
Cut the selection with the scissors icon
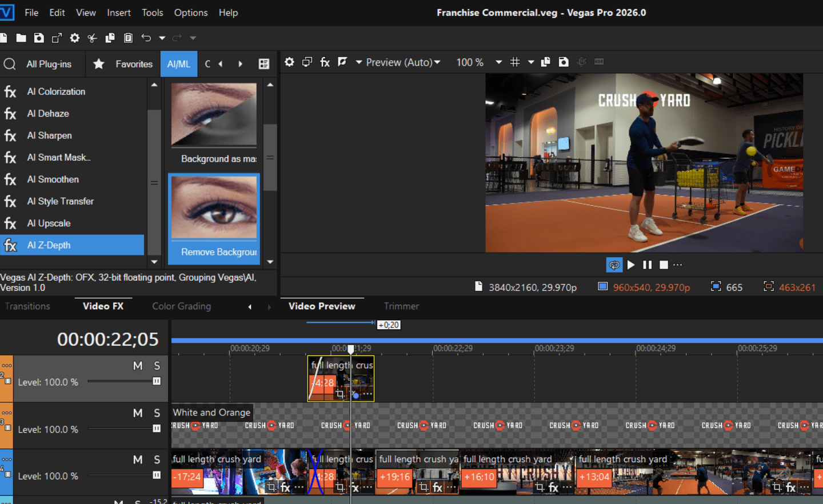(92, 38)
